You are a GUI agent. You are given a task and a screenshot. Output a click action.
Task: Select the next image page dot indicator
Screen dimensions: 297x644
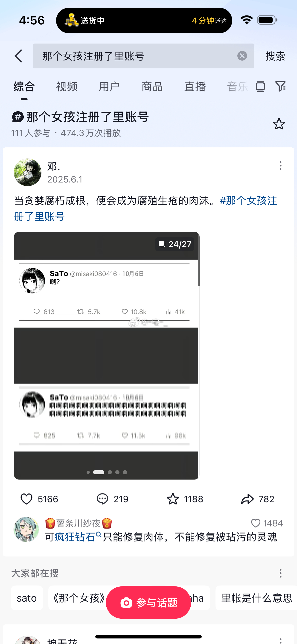pos(110,472)
